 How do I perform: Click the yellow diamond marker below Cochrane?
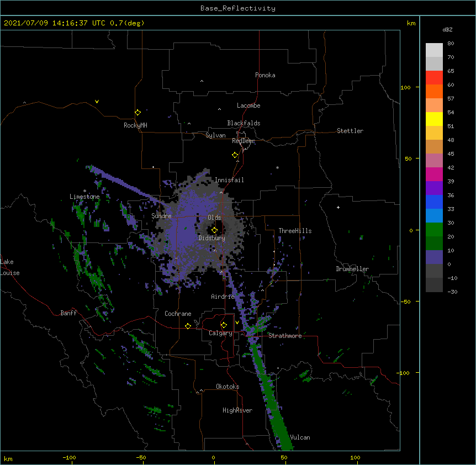pyautogui.click(x=188, y=326)
